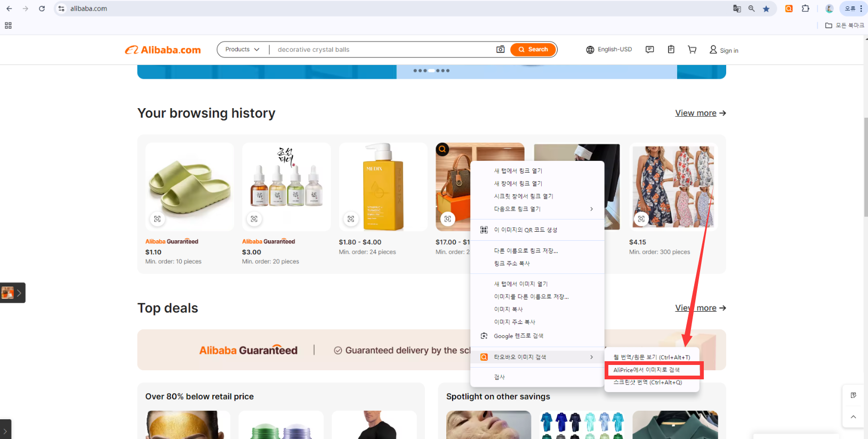Find similar items for the handbag

point(448,219)
